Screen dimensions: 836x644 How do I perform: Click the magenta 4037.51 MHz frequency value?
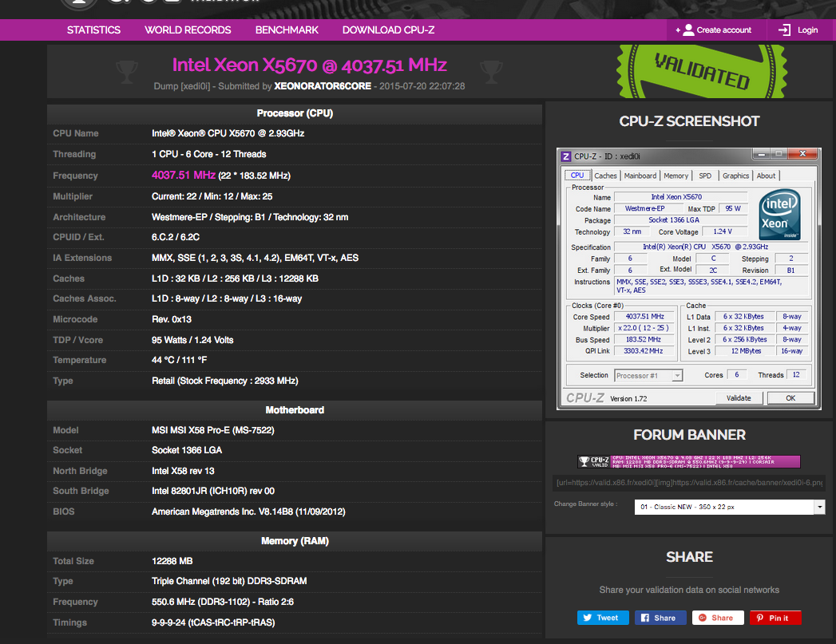[x=184, y=175]
